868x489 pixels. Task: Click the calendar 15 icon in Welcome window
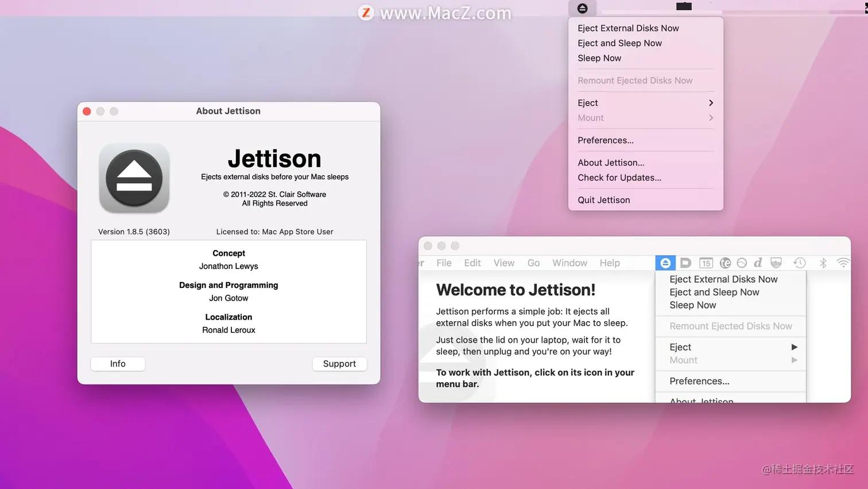pos(706,263)
